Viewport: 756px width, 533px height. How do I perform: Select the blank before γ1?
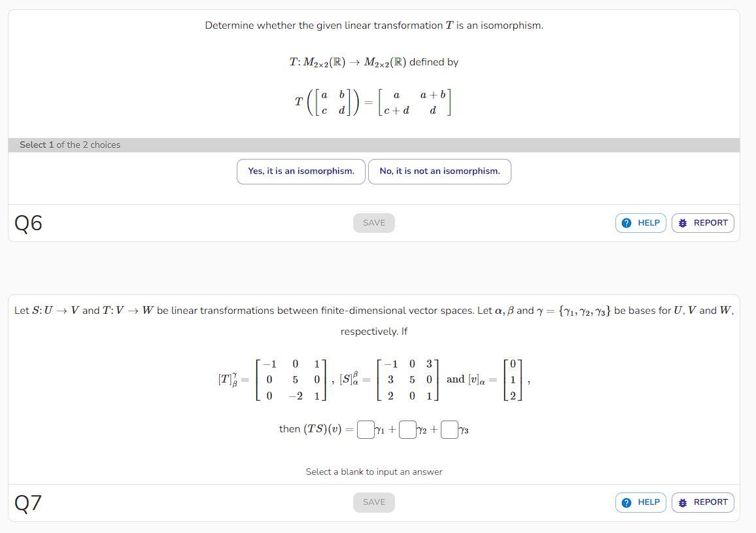click(366, 430)
